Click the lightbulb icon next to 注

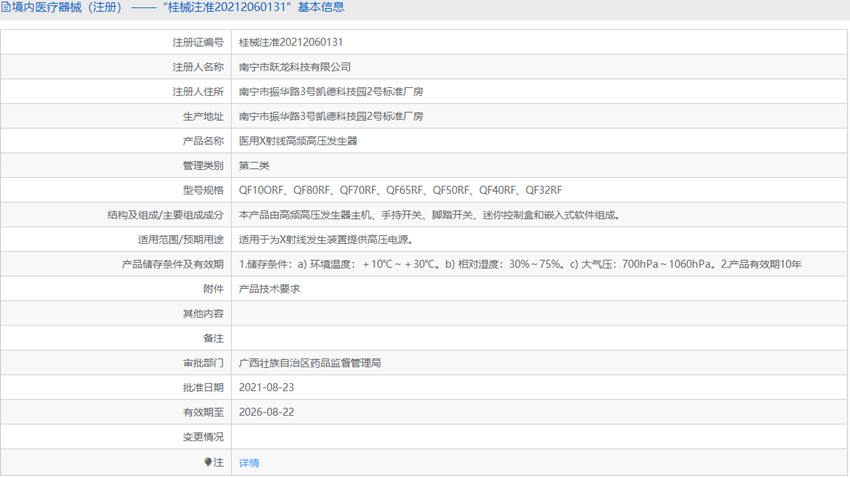coord(208,462)
